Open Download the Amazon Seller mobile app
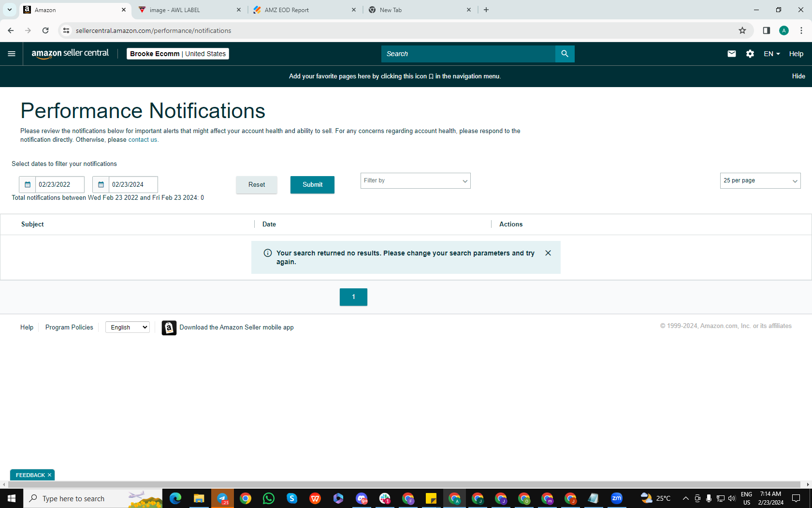 click(236, 328)
